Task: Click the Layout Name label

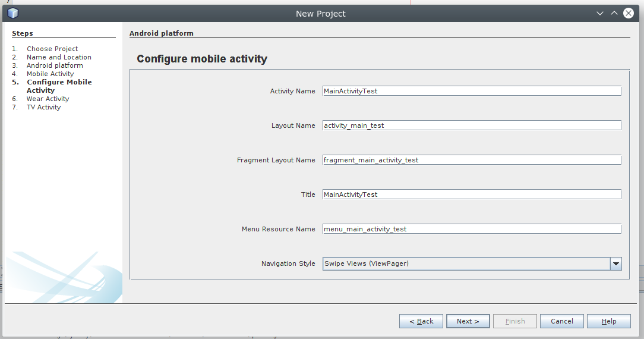Action: (293, 125)
